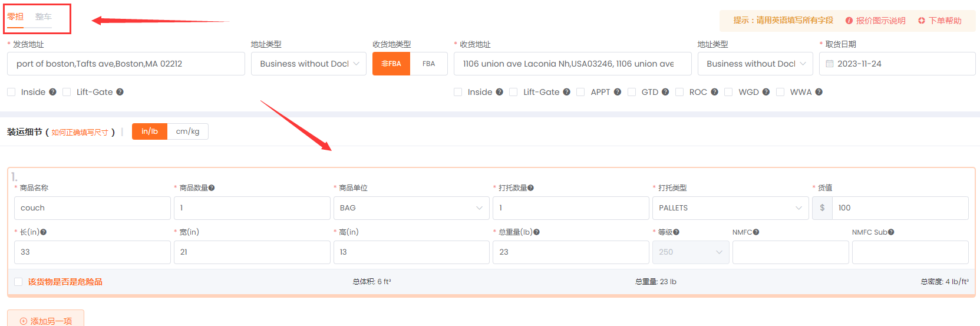980x326 pixels.
Task: Click help icon beside WWA option
Action: 819,92
